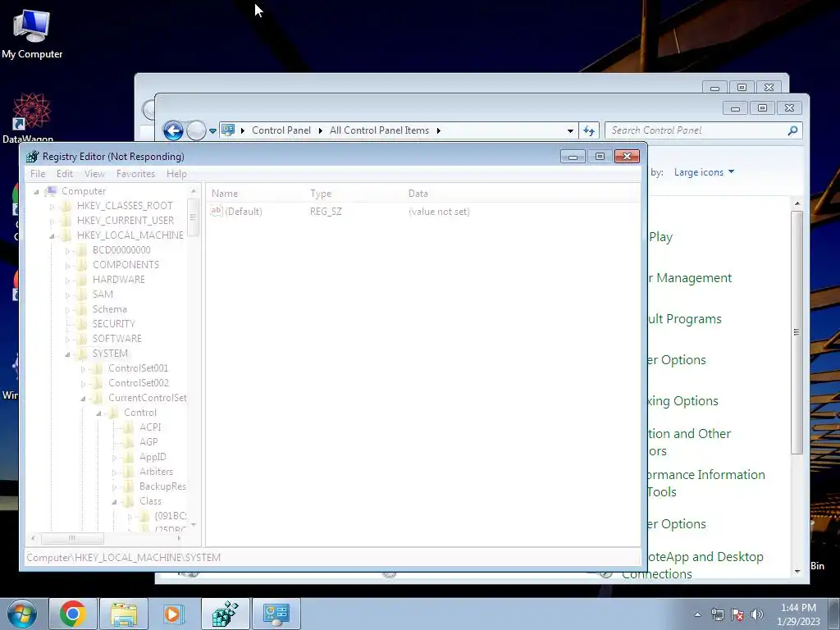Open network status tray icon
Image resolution: width=840 pixels, height=630 pixels.
tap(717, 614)
